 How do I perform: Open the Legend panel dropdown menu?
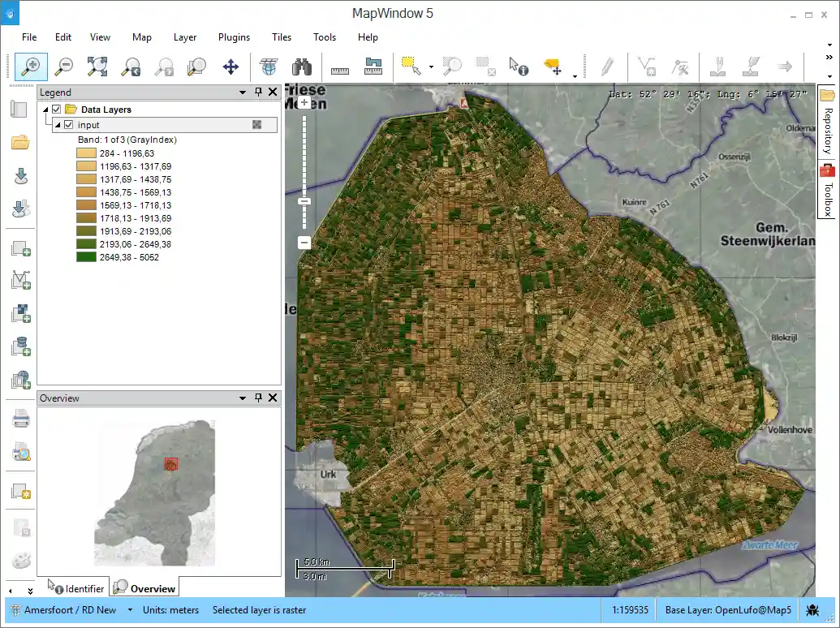click(242, 92)
